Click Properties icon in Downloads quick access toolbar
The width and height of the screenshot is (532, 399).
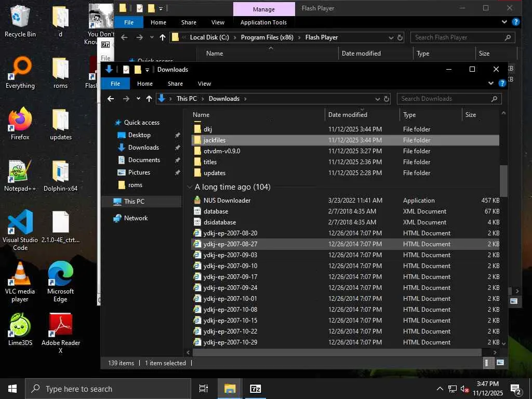126,70
